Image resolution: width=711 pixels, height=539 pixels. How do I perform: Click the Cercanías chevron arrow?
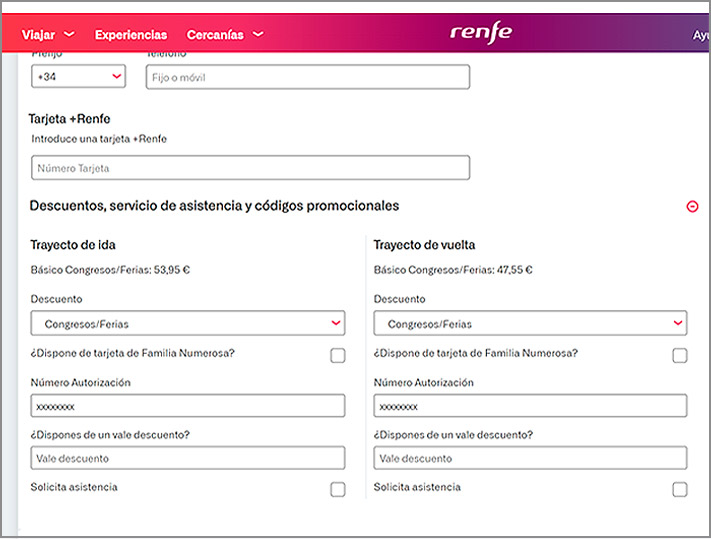258,34
